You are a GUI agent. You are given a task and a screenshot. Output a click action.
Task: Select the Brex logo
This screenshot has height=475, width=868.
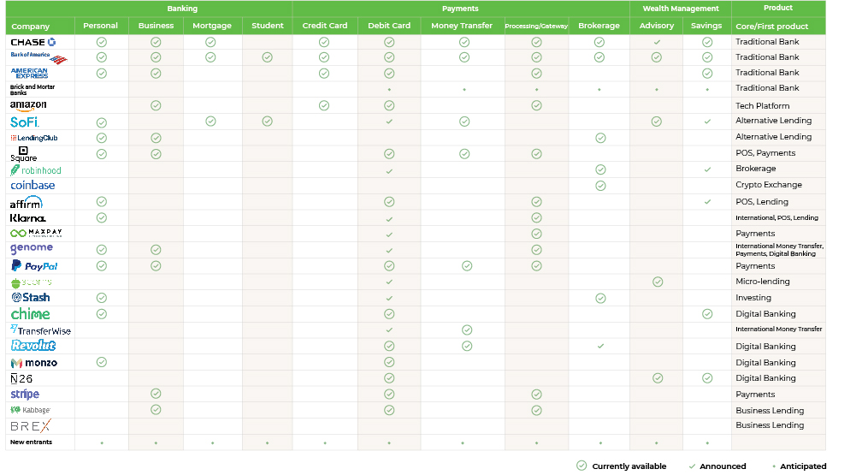(31, 426)
